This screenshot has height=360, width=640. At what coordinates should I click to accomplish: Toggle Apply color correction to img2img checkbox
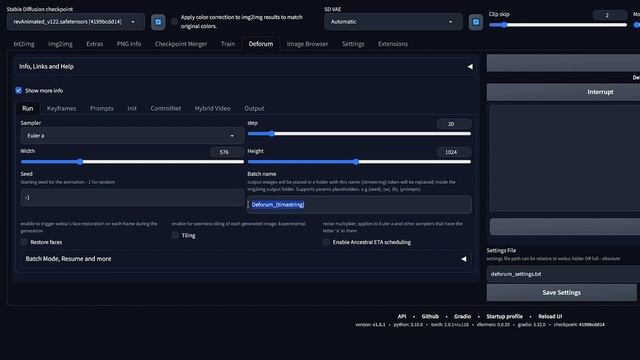point(175,22)
